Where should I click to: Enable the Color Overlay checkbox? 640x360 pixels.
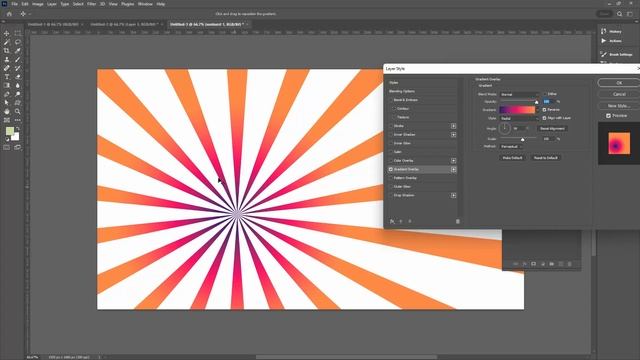pos(391,160)
